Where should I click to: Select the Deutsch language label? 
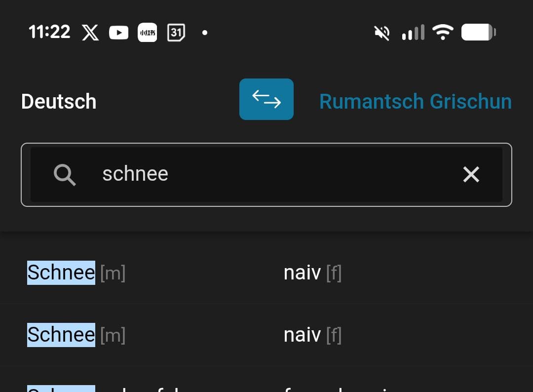[59, 102]
